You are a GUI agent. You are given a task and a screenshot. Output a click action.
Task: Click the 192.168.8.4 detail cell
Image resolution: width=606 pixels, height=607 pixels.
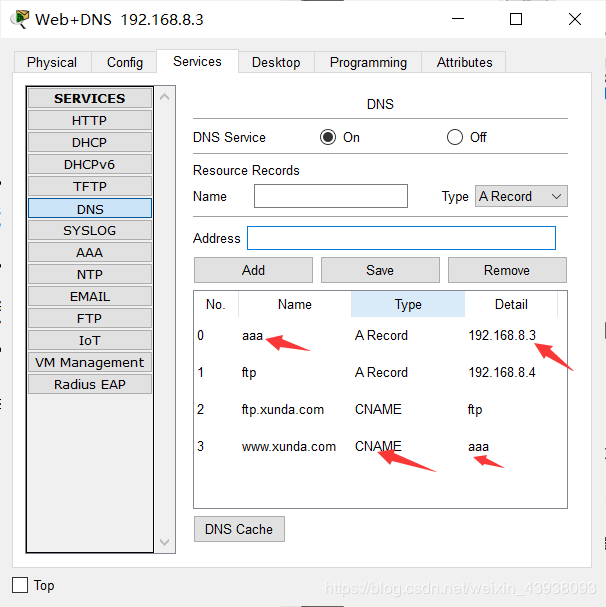coord(502,372)
